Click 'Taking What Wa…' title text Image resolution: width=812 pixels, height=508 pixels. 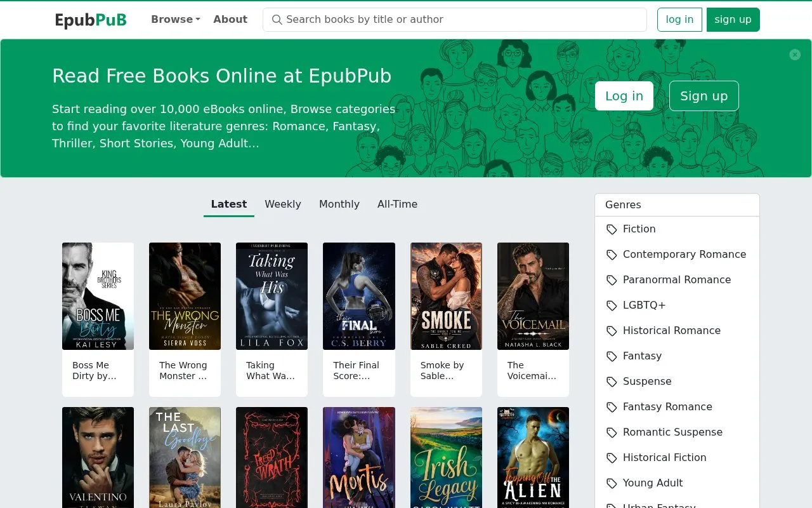(x=270, y=370)
